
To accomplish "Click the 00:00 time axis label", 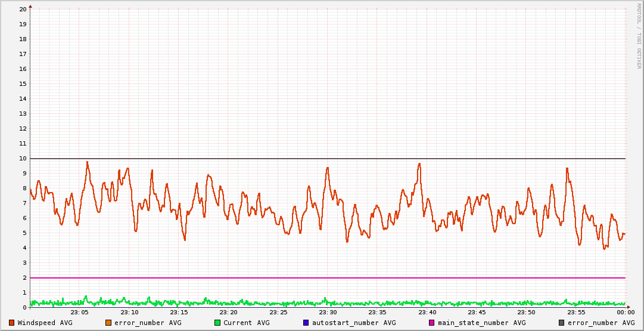I will click(625, 313).
